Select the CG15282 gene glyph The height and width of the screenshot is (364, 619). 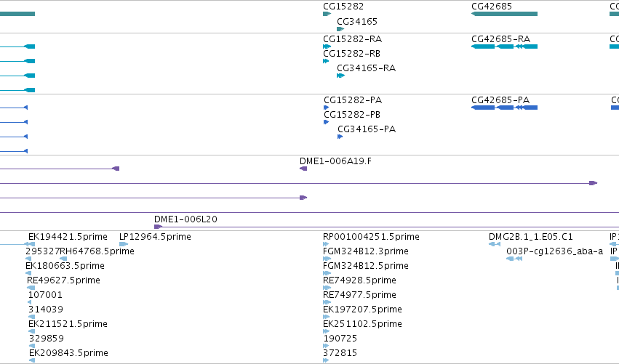(327, 14)
